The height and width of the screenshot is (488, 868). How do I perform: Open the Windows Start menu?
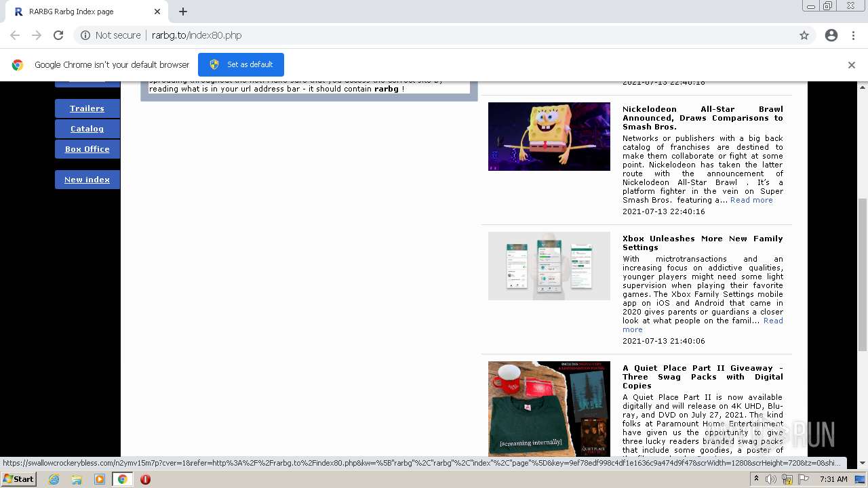tap(18, 479)
